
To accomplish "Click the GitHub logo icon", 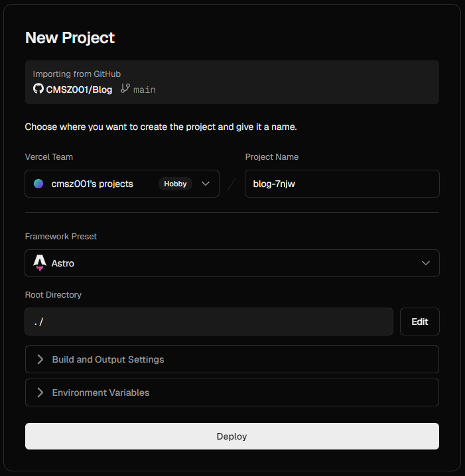I will (x=38, y=89).
